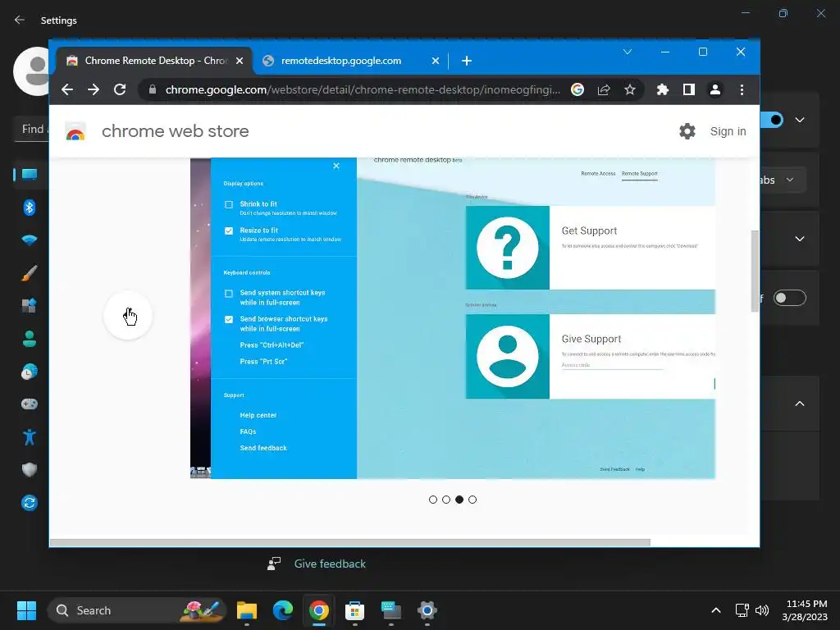Open clock showing 11:45 PM
840x630 pixels.
[x=805, y=610]
